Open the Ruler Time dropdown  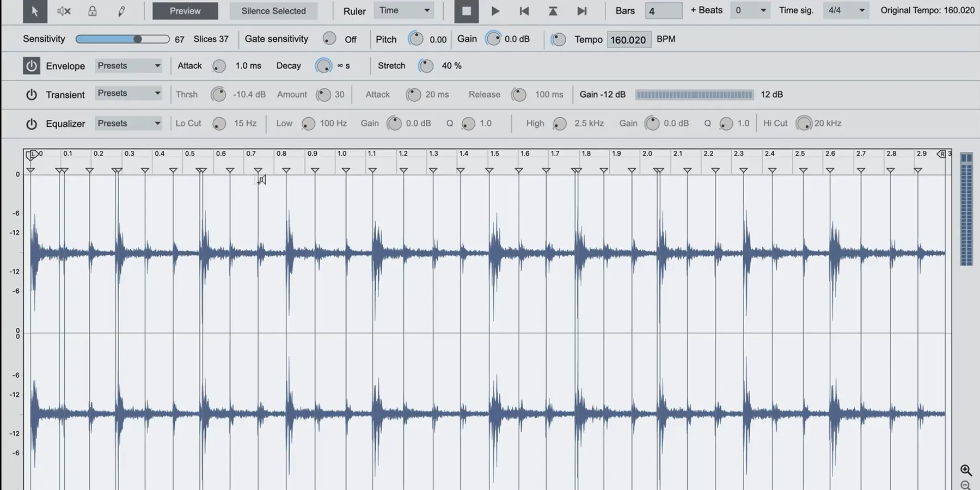(x=404, y=10)
